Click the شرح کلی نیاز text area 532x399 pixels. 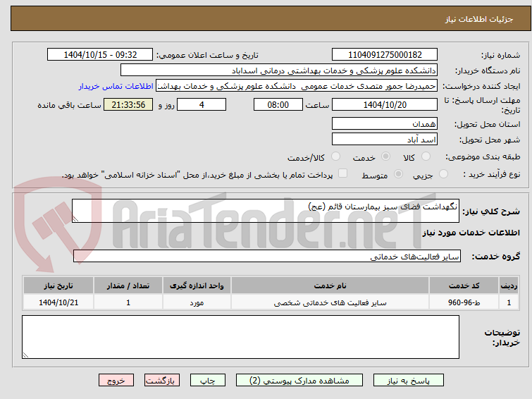click(266, 211)
